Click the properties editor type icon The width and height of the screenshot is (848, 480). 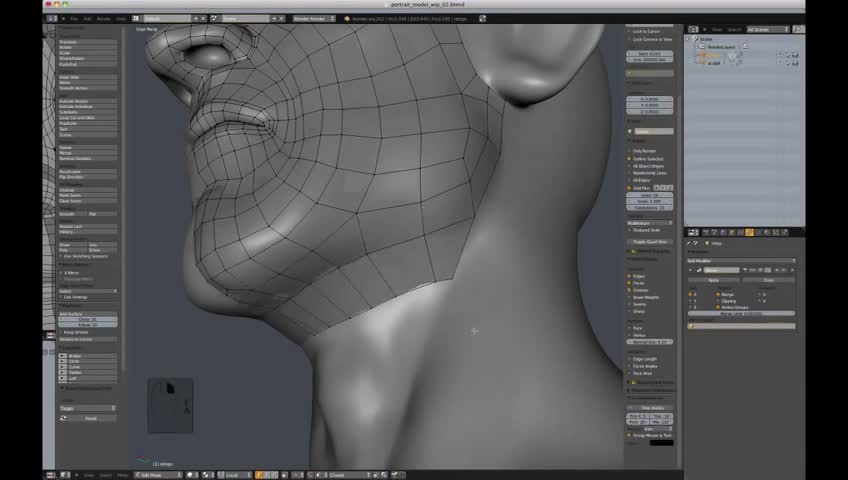[x=693, y=232]
